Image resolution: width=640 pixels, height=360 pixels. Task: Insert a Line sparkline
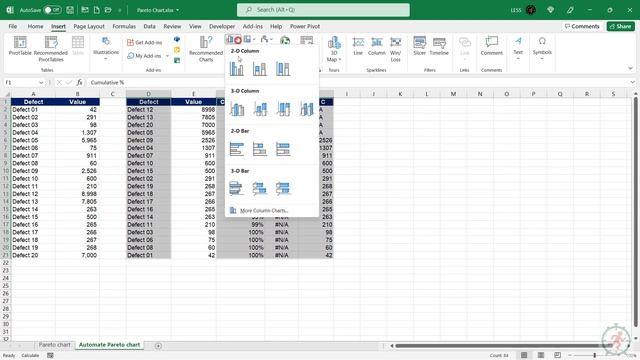click(358, 46)
